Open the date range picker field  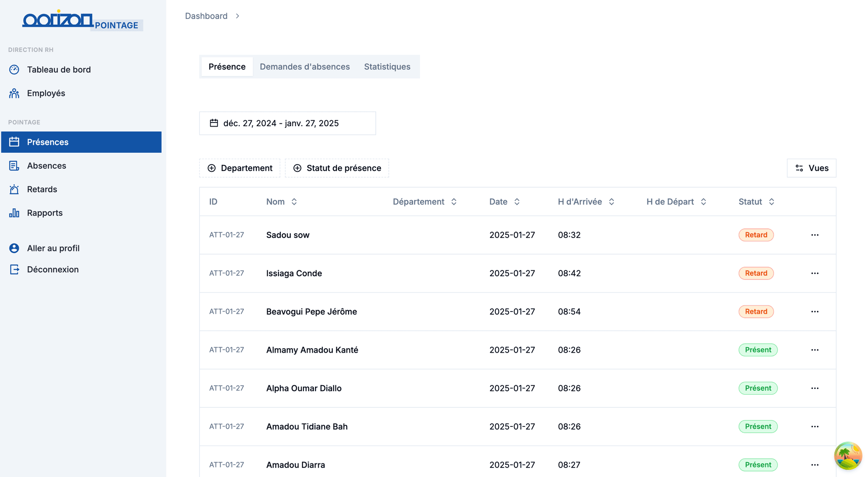tap(287, 123)
